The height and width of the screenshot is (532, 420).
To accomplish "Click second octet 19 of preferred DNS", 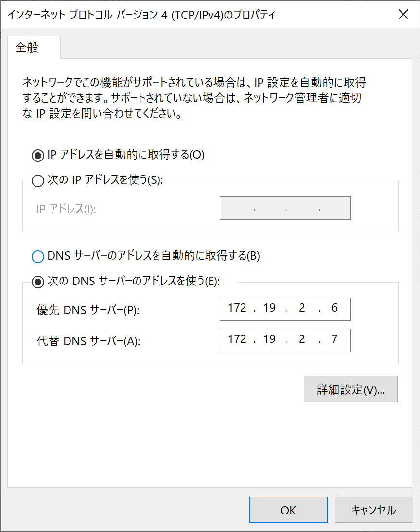I will [269, 308].
